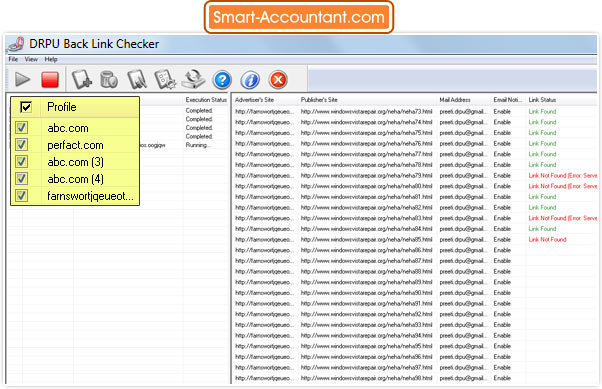
Task: Open the Add new profile tool
Action: click(82, 79)
